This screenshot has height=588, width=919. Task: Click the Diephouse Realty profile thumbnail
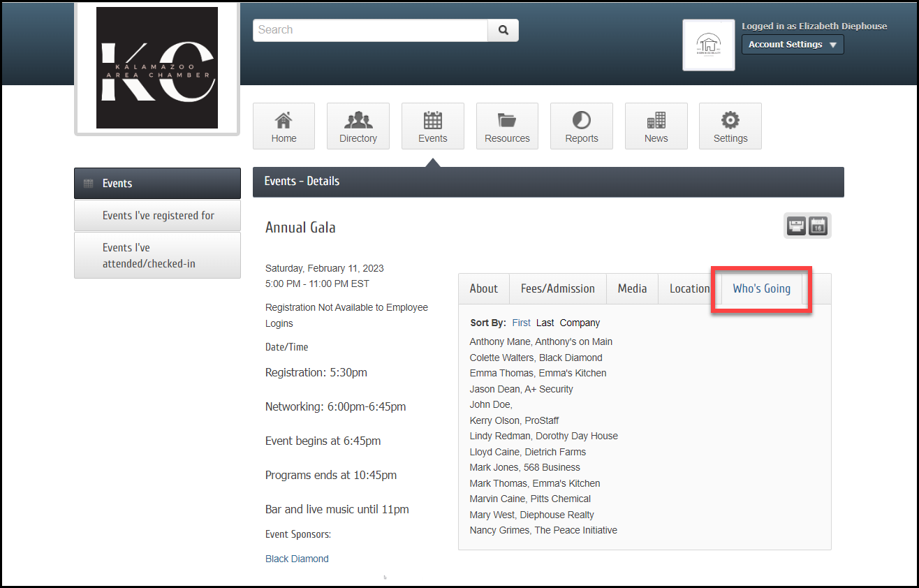(x=708, y=45)
